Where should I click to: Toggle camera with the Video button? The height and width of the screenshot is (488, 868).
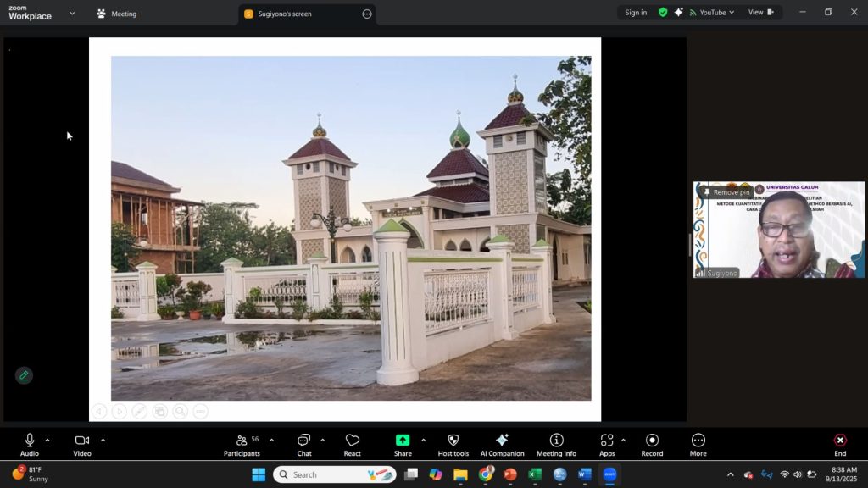coord(82,444)
